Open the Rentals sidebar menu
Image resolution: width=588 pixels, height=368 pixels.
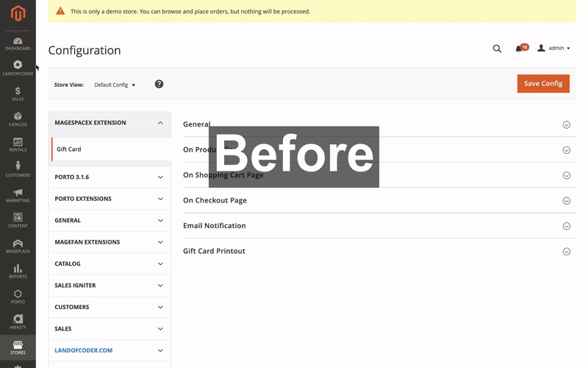click(18, 144)
